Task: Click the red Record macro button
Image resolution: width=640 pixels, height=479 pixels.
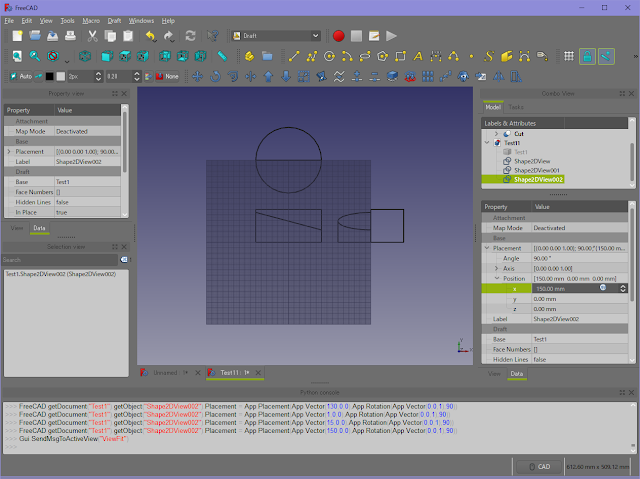Action: pos(338,36)
